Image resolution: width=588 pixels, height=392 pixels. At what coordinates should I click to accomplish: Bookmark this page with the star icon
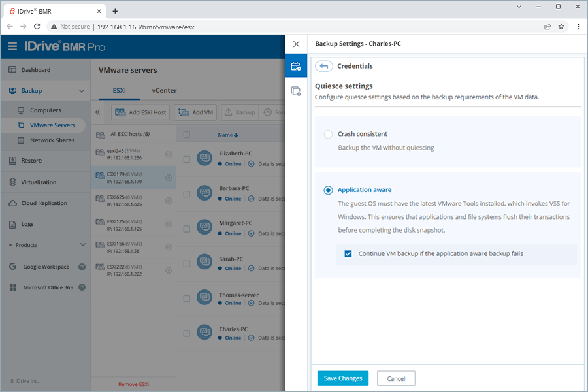(561, 27)
